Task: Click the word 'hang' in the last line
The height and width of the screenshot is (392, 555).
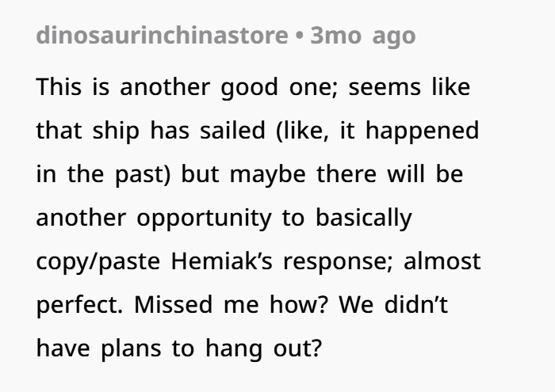Action: coord(234,349)
